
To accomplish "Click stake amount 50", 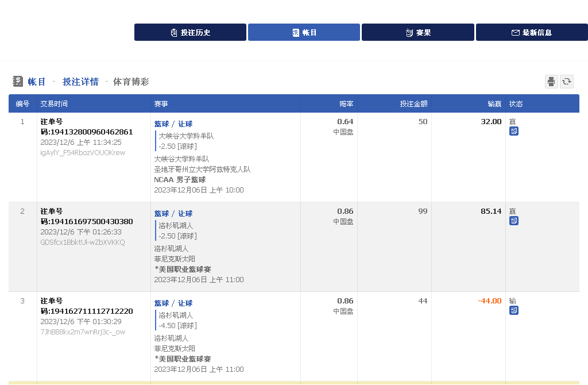I will pyautogui.click(x=423, y=122).
